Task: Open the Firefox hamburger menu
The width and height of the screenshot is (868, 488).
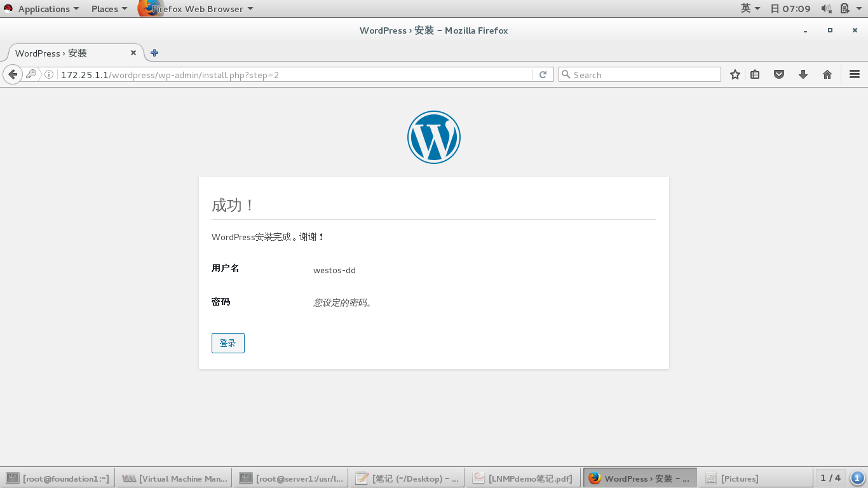Action: point(855,74)
